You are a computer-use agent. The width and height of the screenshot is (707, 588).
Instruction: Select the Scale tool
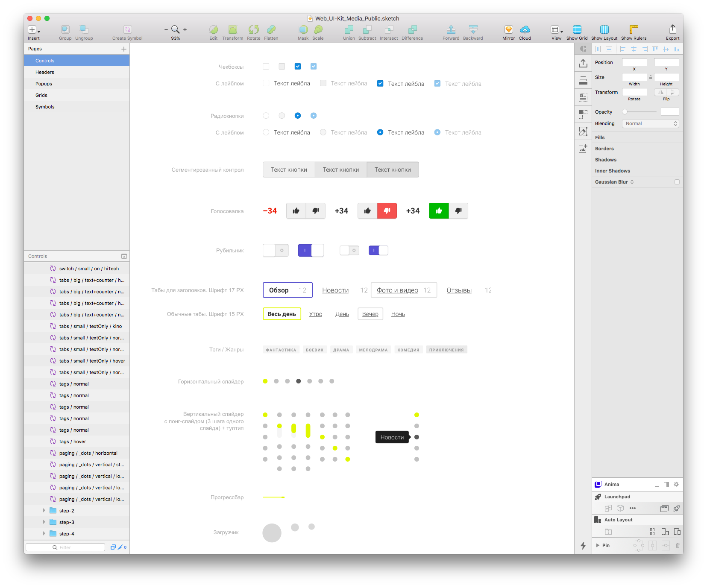coord(318,29)
